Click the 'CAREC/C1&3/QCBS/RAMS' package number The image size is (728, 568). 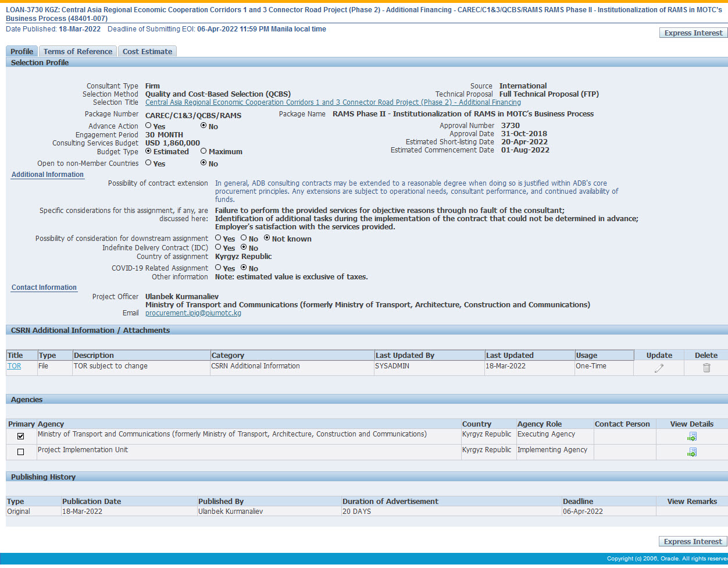pyautogui.click(x=193, y=115)
